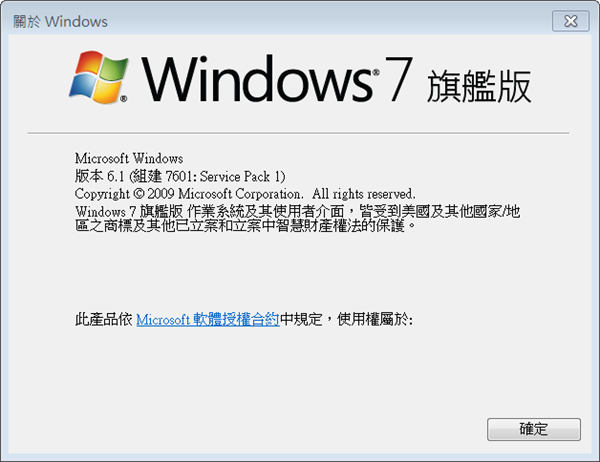Click the 組建 7601 build number

click(x=162, y=176)
